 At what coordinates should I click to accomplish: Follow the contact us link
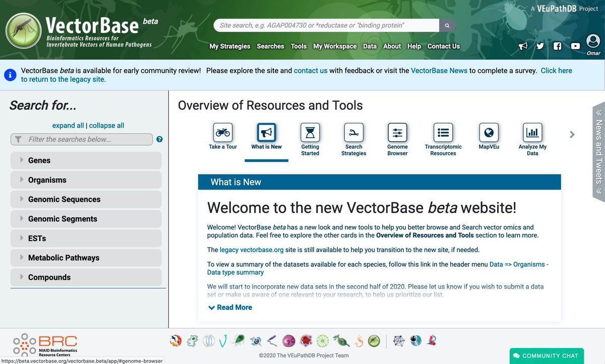[x=311, y=71]
